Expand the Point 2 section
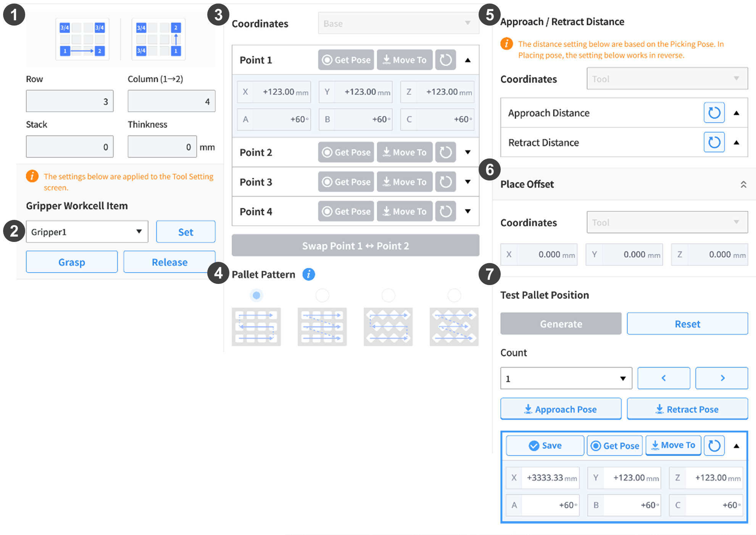This screenshot has width=756, height=535. pyautogui.click(x=467, y=152)
